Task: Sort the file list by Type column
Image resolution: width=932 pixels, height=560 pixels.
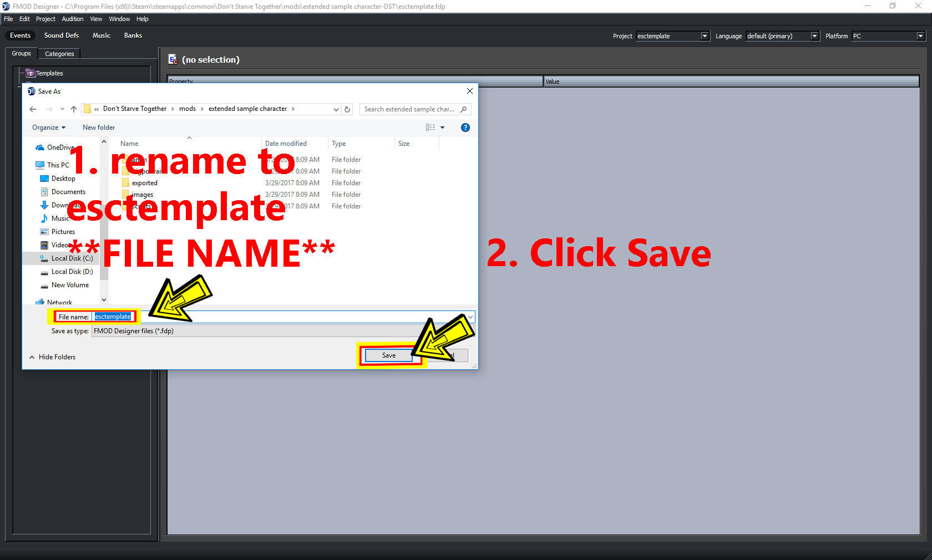Action: pos(361,144)
